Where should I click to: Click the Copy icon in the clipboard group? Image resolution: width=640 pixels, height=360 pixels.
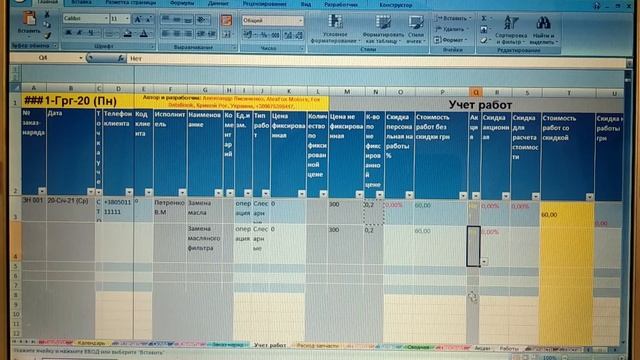tap(47, 25)
